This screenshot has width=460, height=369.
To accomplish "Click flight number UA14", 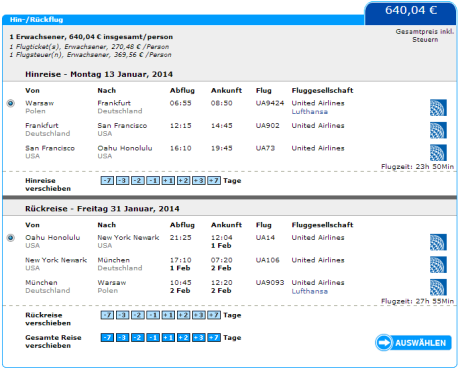I will pyautogui.click(x=265, y=238).
